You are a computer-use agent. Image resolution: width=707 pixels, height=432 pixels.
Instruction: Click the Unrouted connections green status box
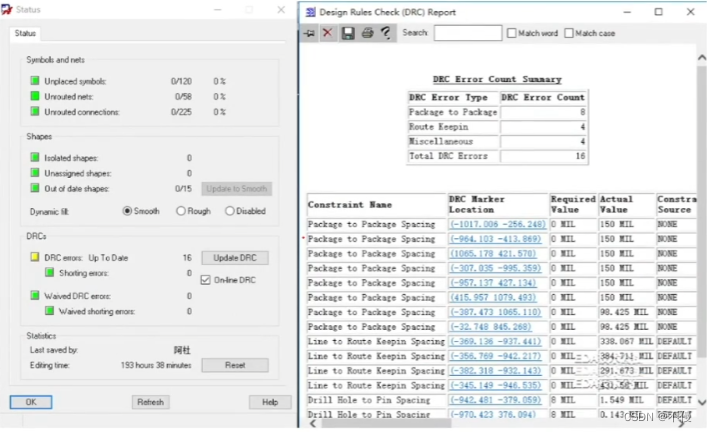point(35,111)
